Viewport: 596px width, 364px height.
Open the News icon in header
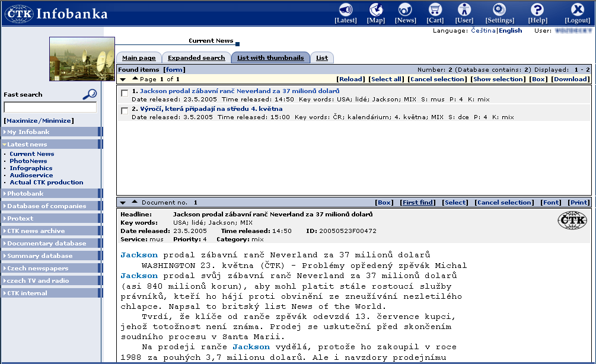406,9
